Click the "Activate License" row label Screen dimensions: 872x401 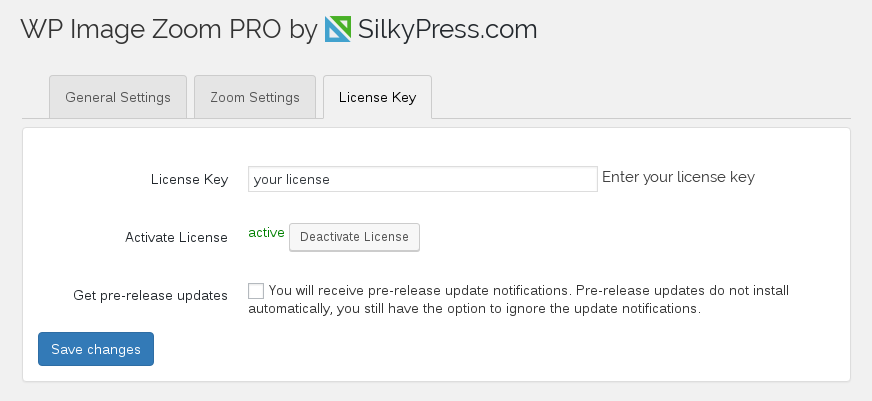coord(176,237)
